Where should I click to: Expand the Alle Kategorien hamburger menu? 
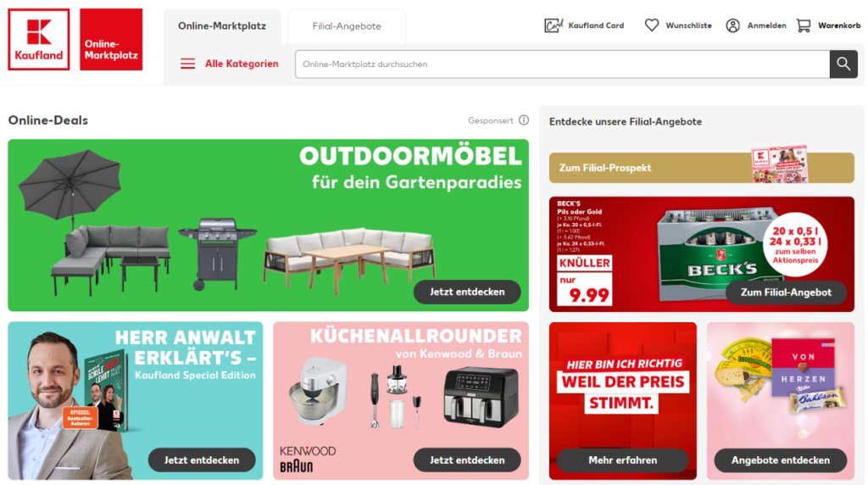point(187,64)
